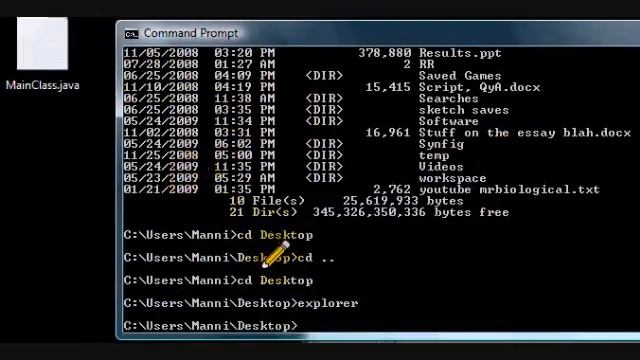Click the temp directory entry
This screenshot has width=640, height=360.
[x=434, y=156]
